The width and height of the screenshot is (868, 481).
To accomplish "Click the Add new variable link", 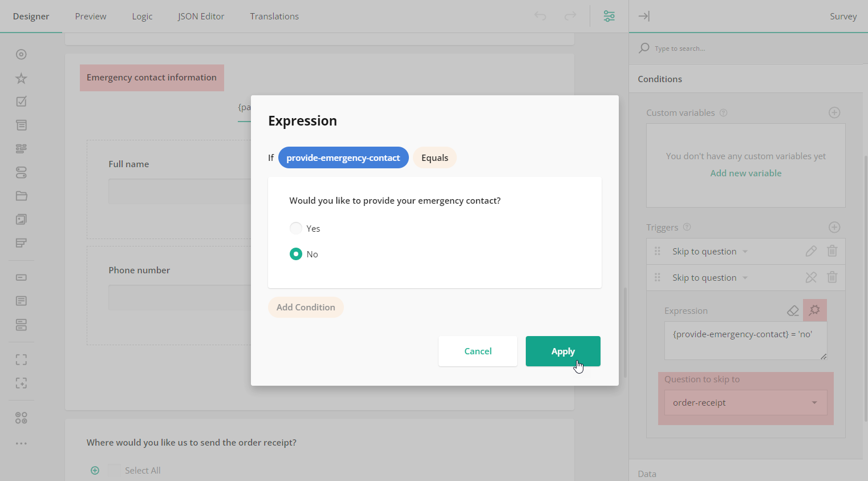I will 745,173.
